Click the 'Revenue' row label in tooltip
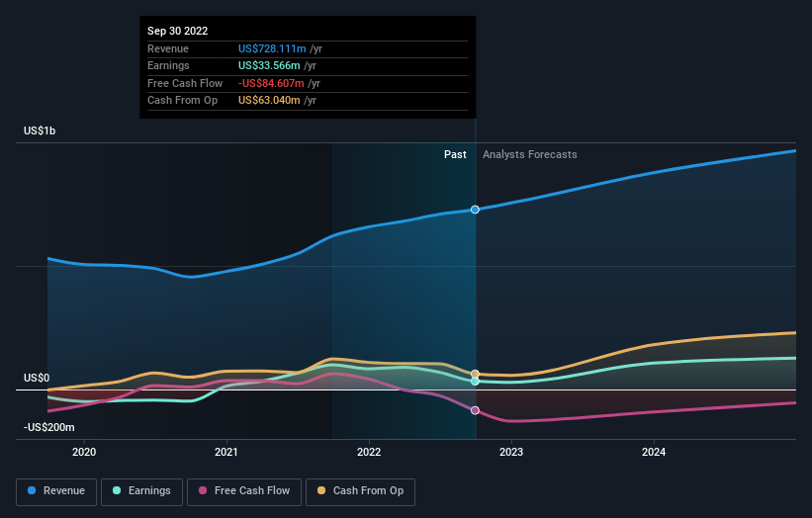The width and height of the screenshot is (812, 518). pos(168,48)
